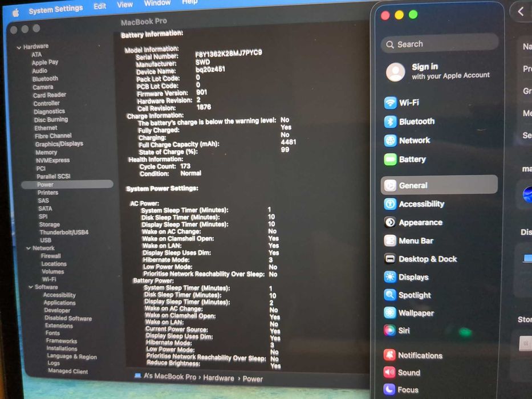Open the Accessibility icon
Image resolution: width=532 pixels, height=399 pixels.
[x=390, y=204]
